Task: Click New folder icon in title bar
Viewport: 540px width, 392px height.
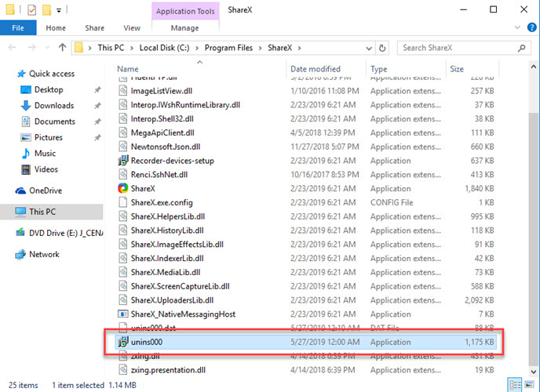Action: (x=47, y=10)
